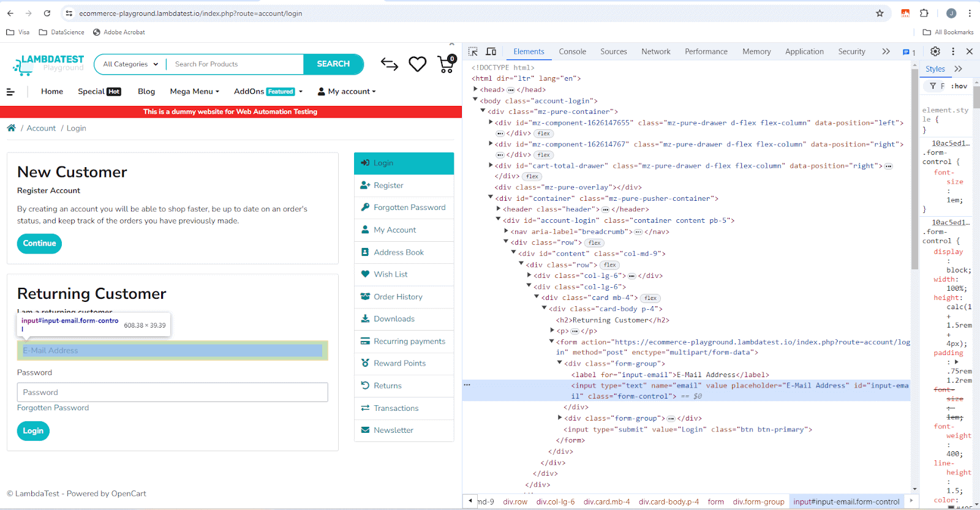This screenshot has width=980, height=510.
Task: Expand the My account menu
Action: pos(347,92)
